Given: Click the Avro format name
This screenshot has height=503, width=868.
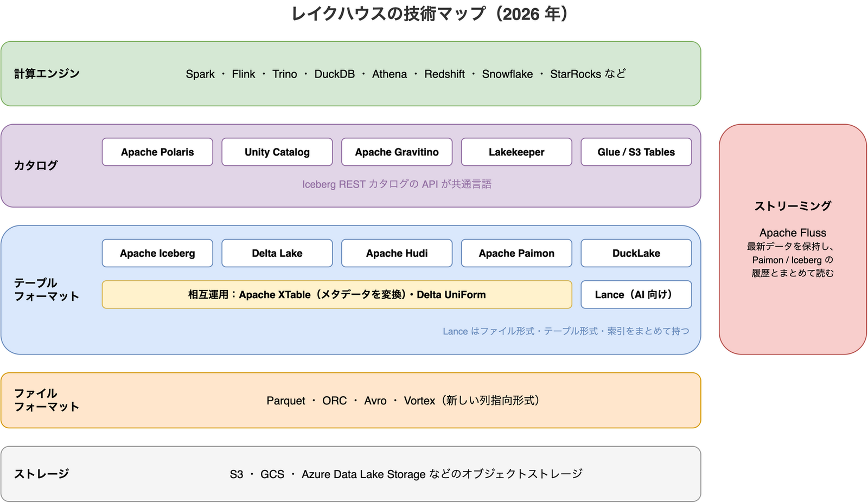Looking at the screenshot, I should (x=375, y=401).
